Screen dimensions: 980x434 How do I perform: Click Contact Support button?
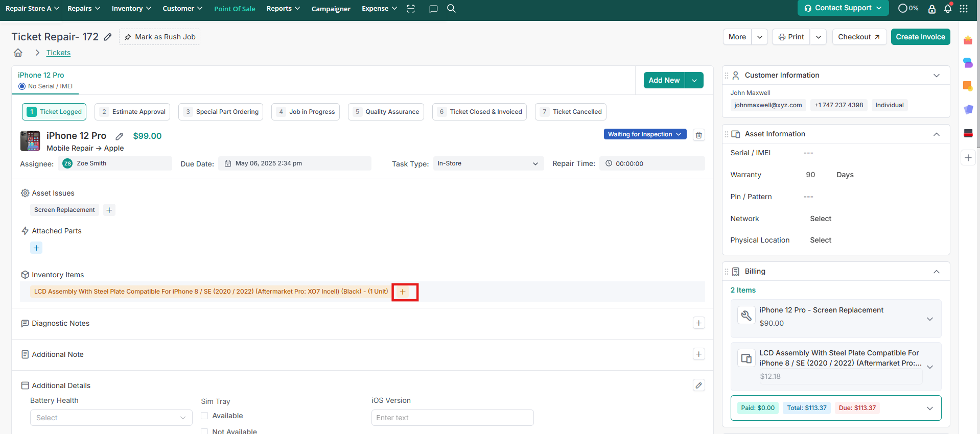[843, 8]
